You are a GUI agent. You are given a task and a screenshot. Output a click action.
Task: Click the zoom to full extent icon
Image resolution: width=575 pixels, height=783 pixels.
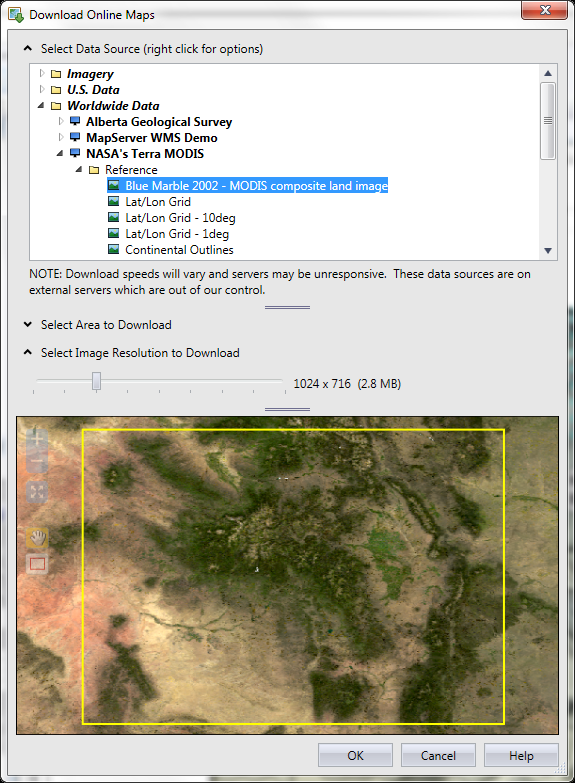point(37,492)
